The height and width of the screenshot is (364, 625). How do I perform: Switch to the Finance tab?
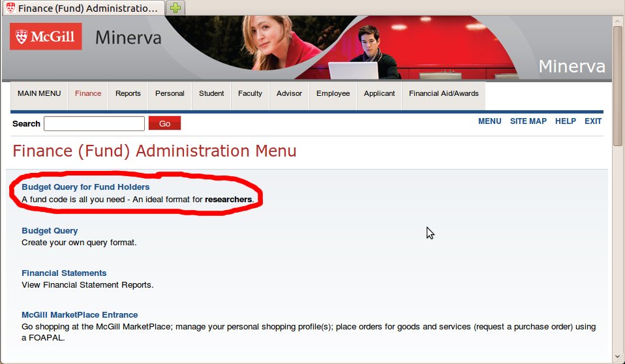[x=88, y=94]
